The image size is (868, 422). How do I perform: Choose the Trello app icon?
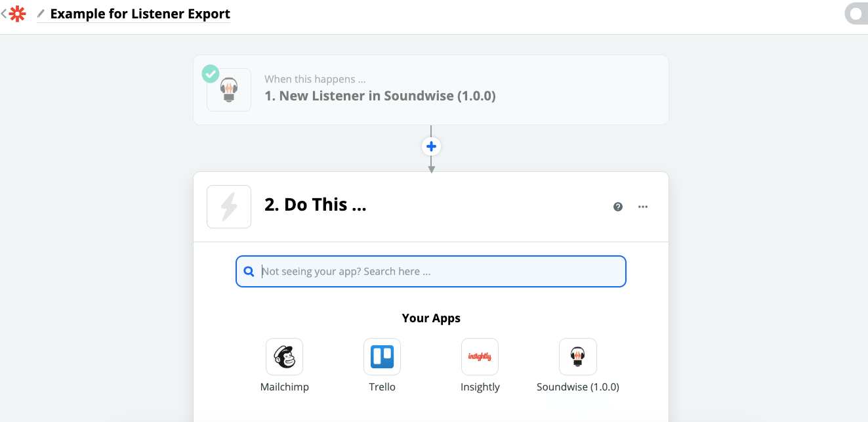382,357
